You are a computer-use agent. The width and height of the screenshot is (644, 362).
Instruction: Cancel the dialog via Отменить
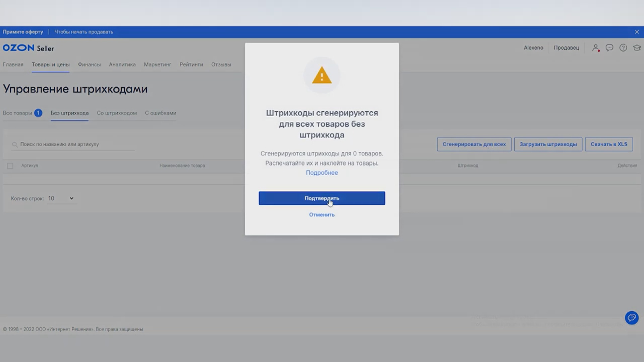pos(322,215)
